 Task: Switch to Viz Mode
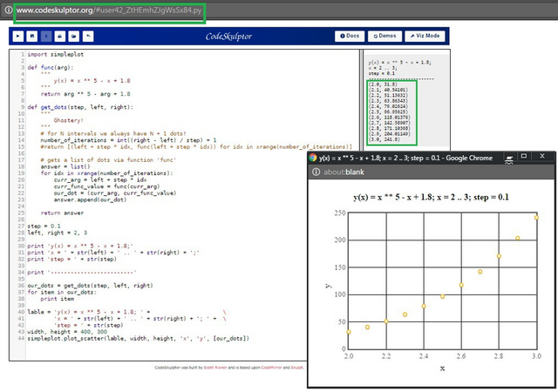click(x=425, y=36)
